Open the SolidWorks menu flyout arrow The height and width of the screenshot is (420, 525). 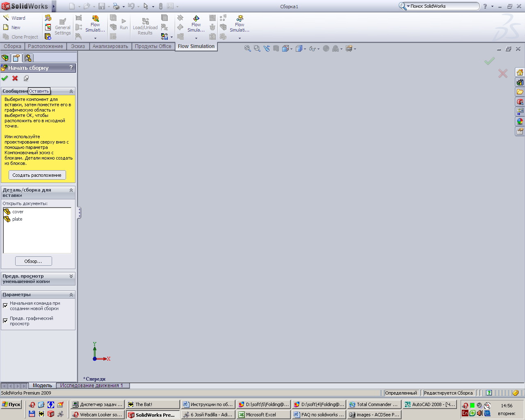click(54, 6)
